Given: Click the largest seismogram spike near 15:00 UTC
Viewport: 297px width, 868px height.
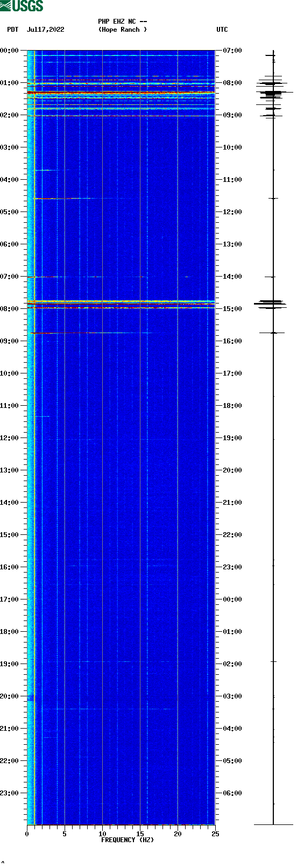Looking at the screenshot, I should (x=271, y=304).
